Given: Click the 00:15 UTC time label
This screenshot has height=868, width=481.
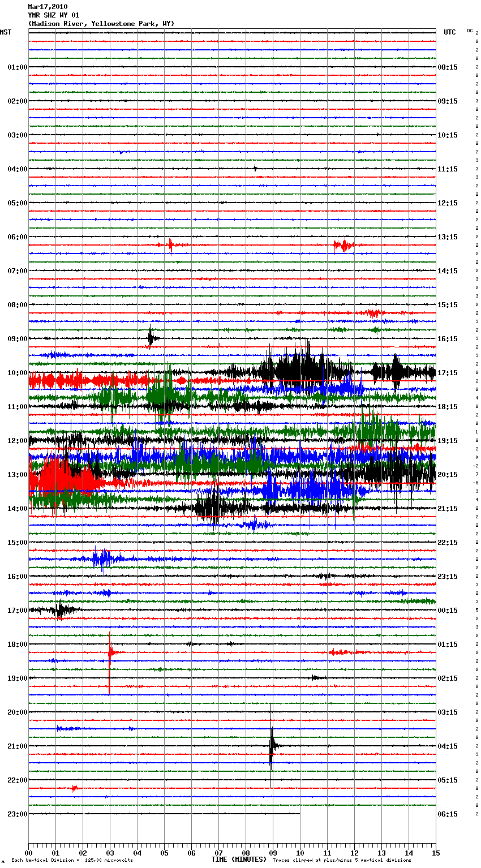Looking at the screenshot, I should pos(448,611).
